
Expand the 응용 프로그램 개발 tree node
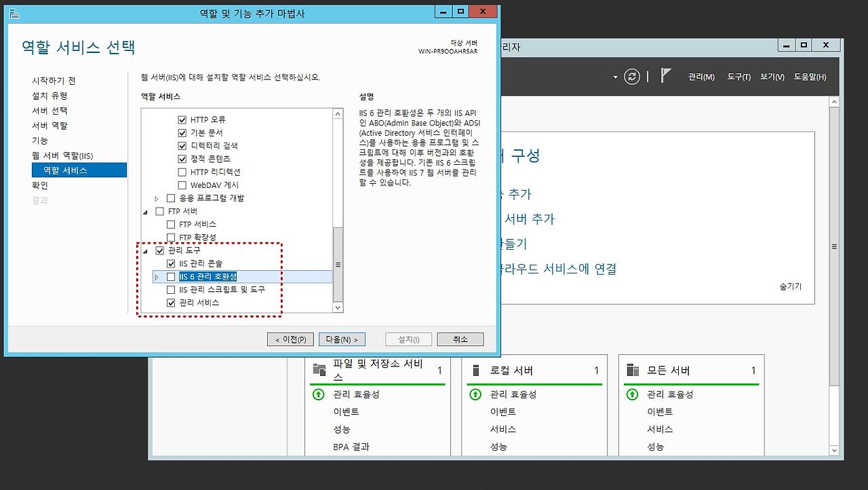click(157, 198)
